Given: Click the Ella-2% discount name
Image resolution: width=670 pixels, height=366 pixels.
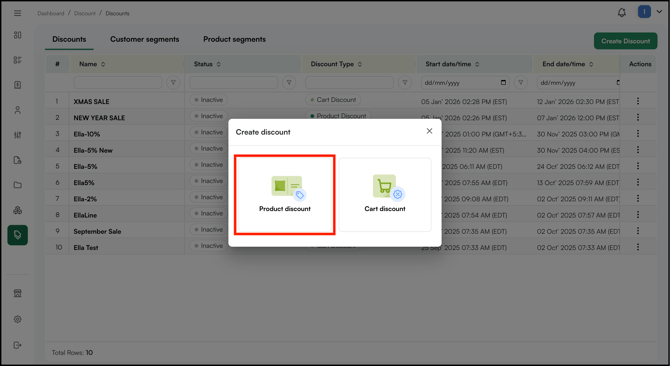Looking at the screenshot, I should pos(85,199).
